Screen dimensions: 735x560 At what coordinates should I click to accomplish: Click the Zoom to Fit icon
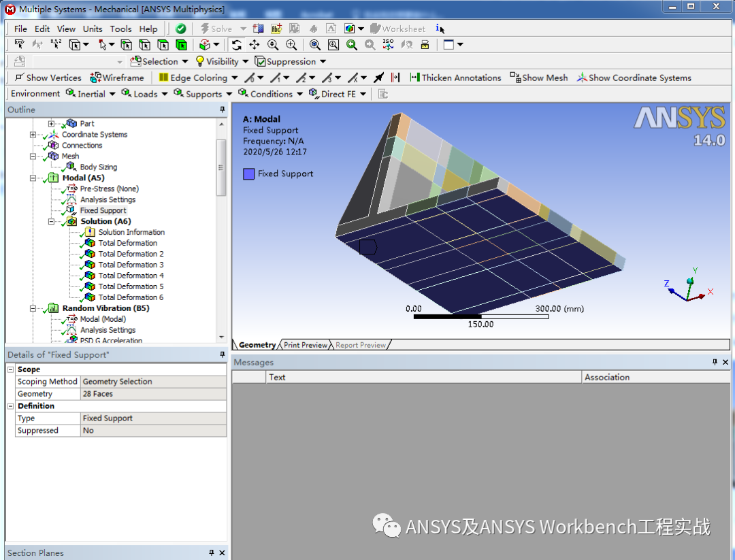click(x=315, y=45)
